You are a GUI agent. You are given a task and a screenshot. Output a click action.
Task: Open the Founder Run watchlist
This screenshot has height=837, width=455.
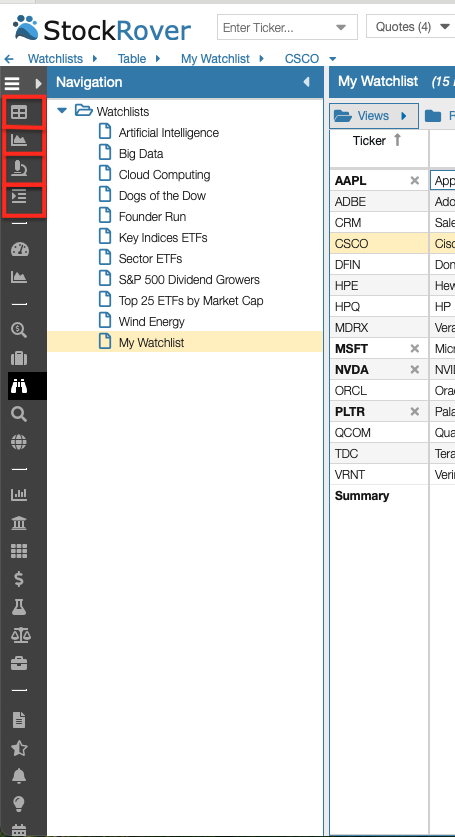pyautogui.click(x=152, y=217)
